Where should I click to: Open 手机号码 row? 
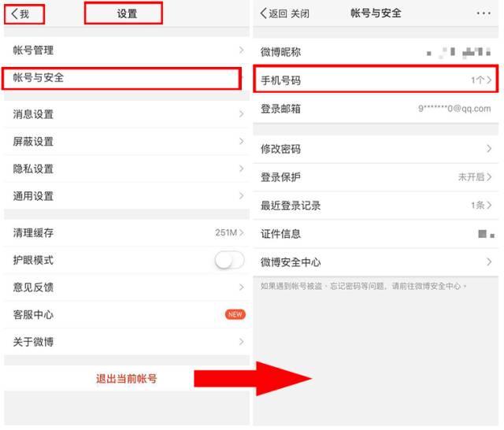click(376, 80)
